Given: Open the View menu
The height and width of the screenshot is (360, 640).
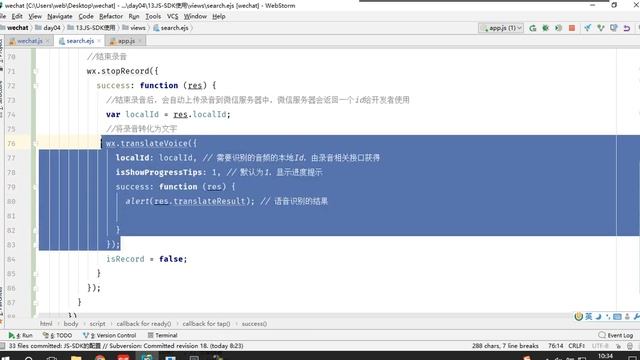Looking at the screenshot, I should (35, 16).
